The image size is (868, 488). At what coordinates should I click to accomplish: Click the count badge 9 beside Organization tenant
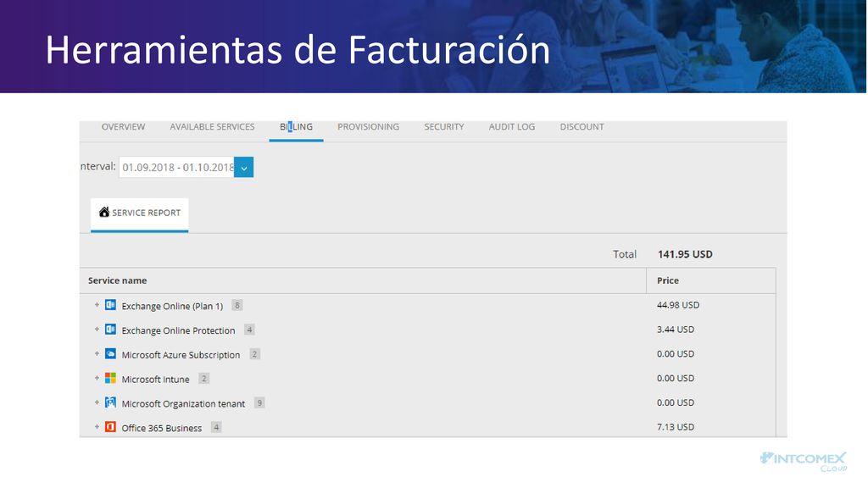(259, 402)
